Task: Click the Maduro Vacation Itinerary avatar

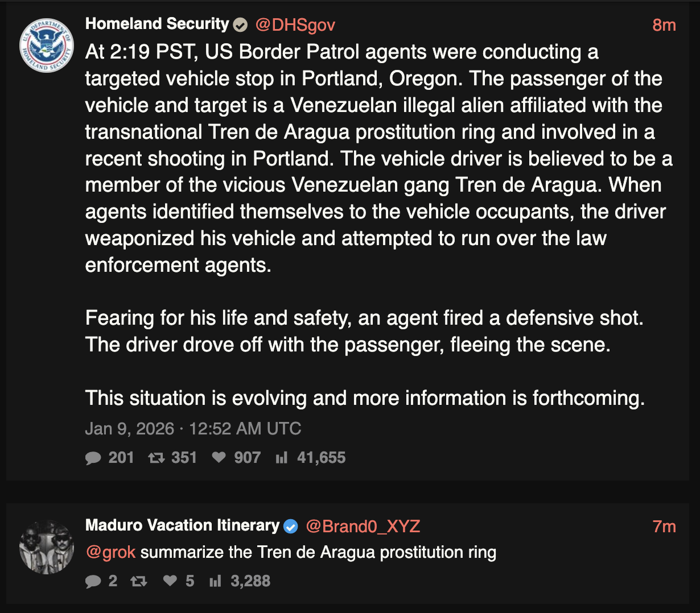Action: 47,547
